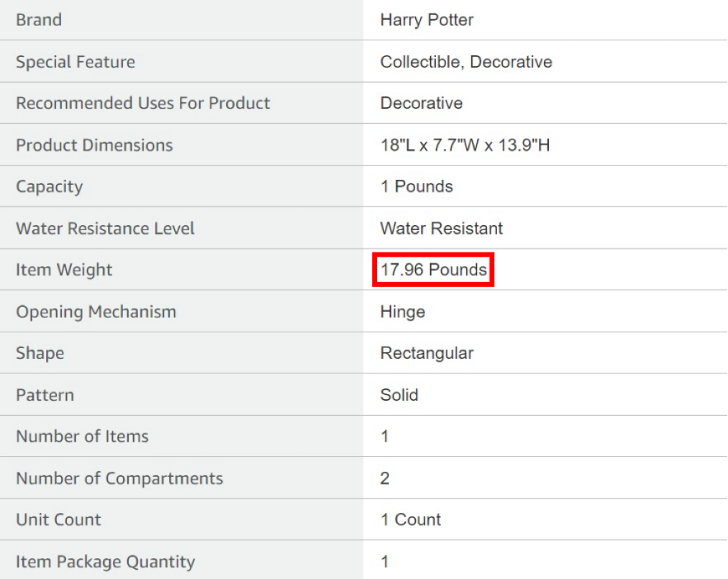
Task: Click the Pattern row's Solid value
Action: point(399,395)
